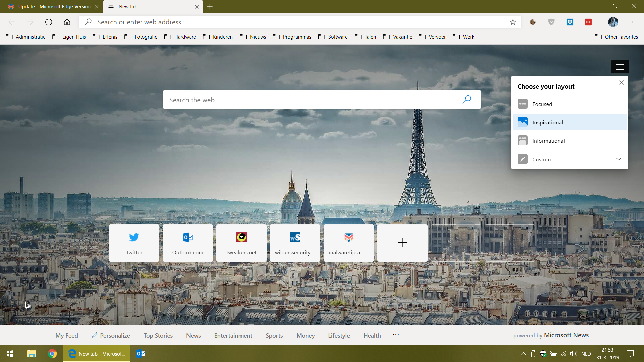Screen dimensions: 644x362
Task: Open Settings and more ellipsis menu
Action: click(x=632, y=22)
